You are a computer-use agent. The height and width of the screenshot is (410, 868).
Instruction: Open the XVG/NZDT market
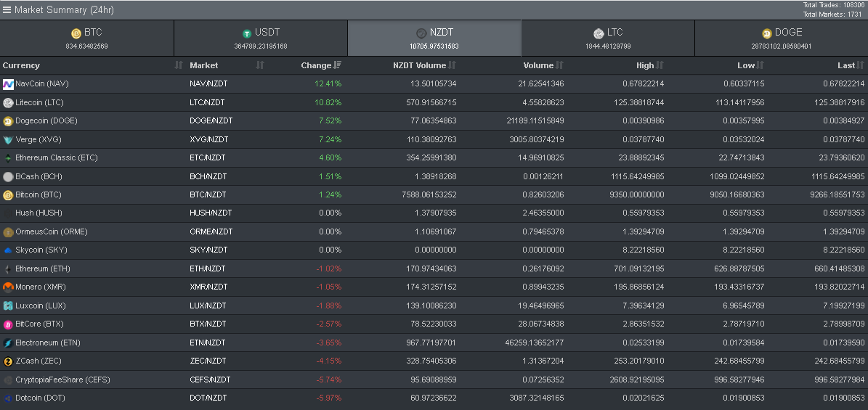pyautogui.click(x=208, y=139)
